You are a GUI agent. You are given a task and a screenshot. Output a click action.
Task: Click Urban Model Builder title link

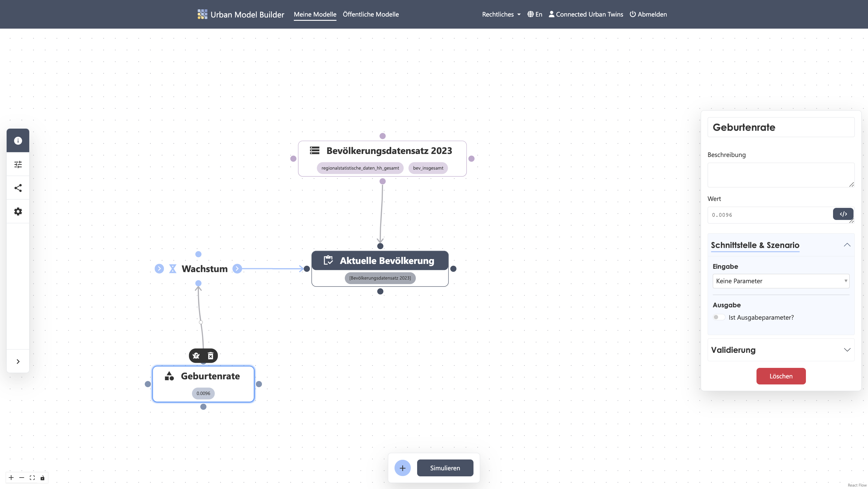tap(247, 14)
